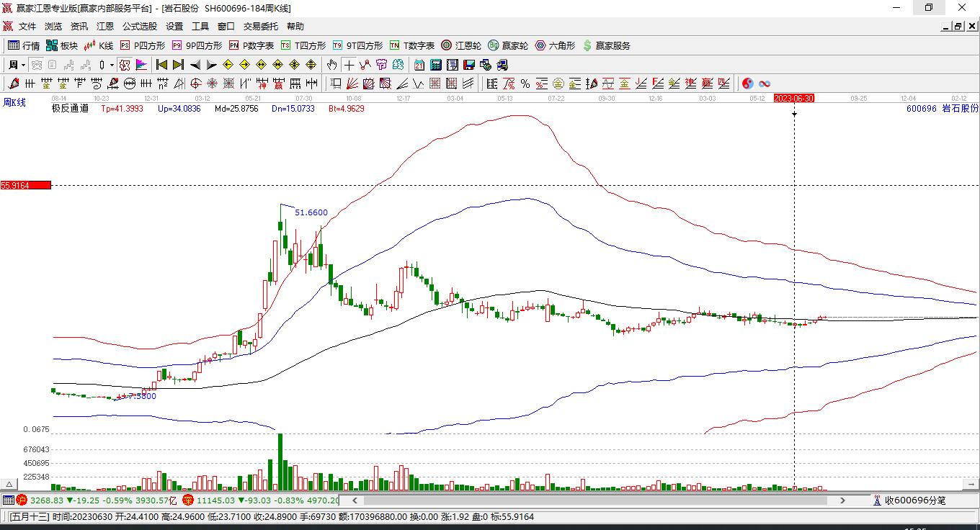Toggle the crosshair cursor tool

pyautogui.click(x=349, y=65)
